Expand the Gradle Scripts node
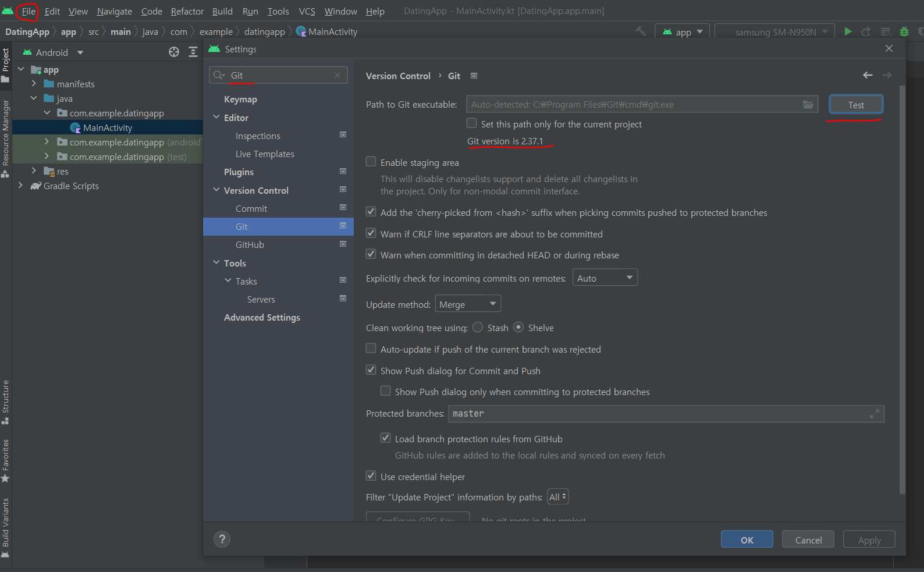The width and height of the screenshot is (924, 572). [20, 186]
